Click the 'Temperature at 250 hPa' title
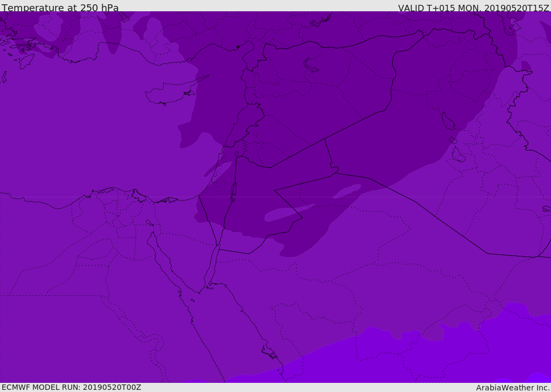 (x=60, y=8)
